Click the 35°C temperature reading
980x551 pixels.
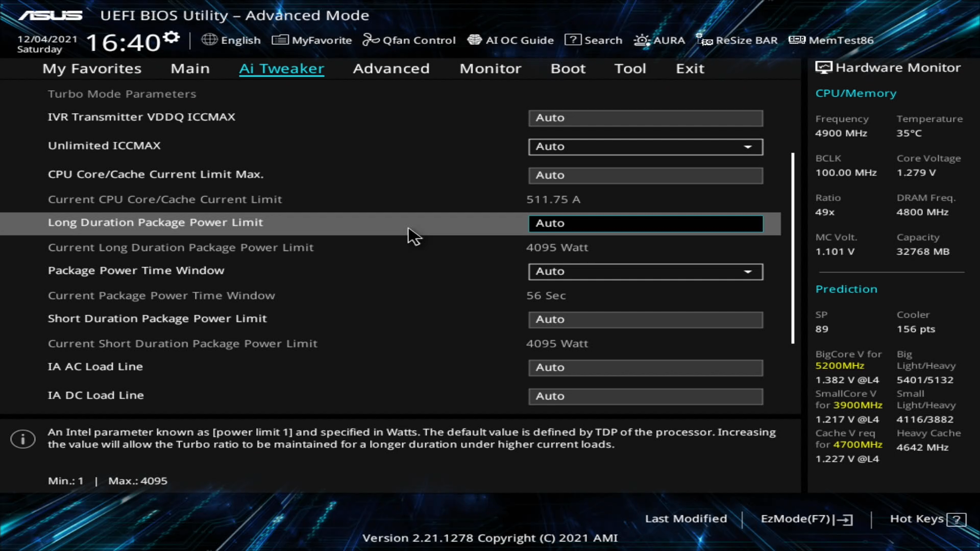[909, 133]
